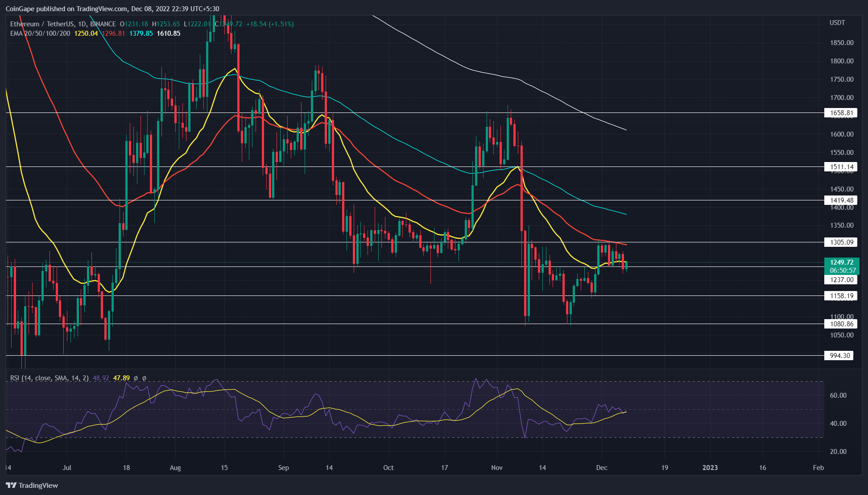Screen dimensions: 868x495
Task: Click the Jul label on time axis
Action: (67, 468)
